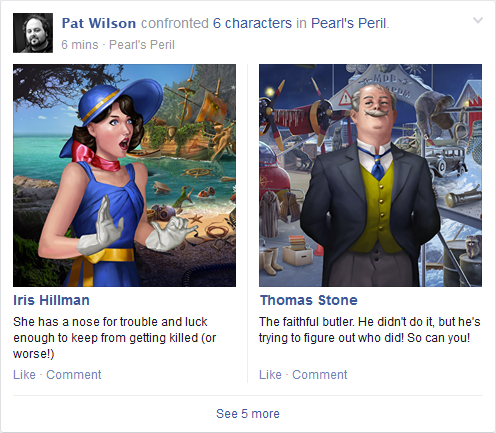Like the Iris Hillman card

24,375
